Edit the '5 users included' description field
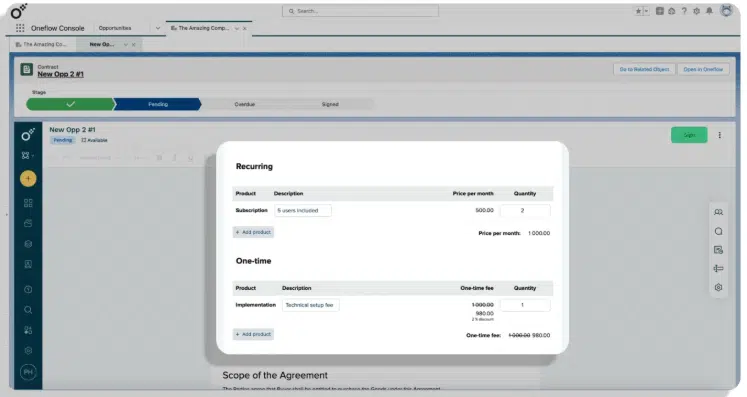This screenshot has height=397, width=747. (303, 210)
